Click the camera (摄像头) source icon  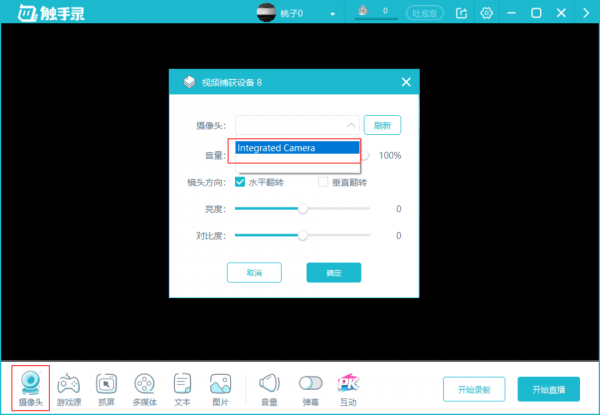pyautogui.click(x=31, y=384)
